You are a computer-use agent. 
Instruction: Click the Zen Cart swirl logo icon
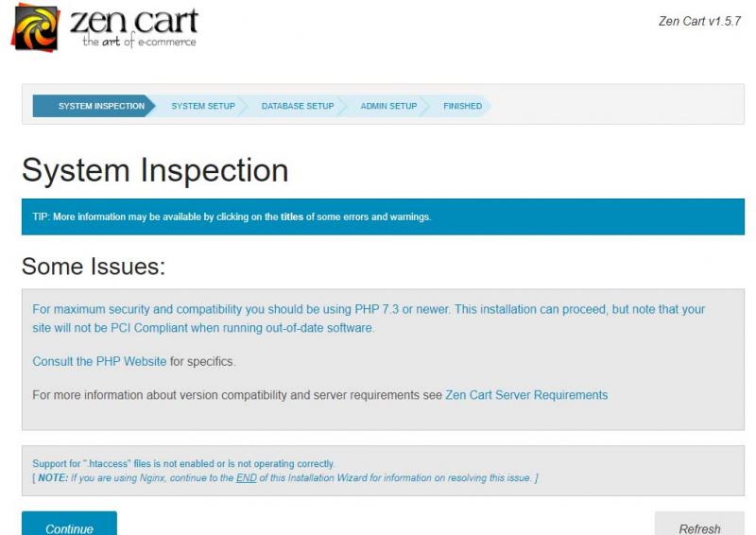click(36, 27)
